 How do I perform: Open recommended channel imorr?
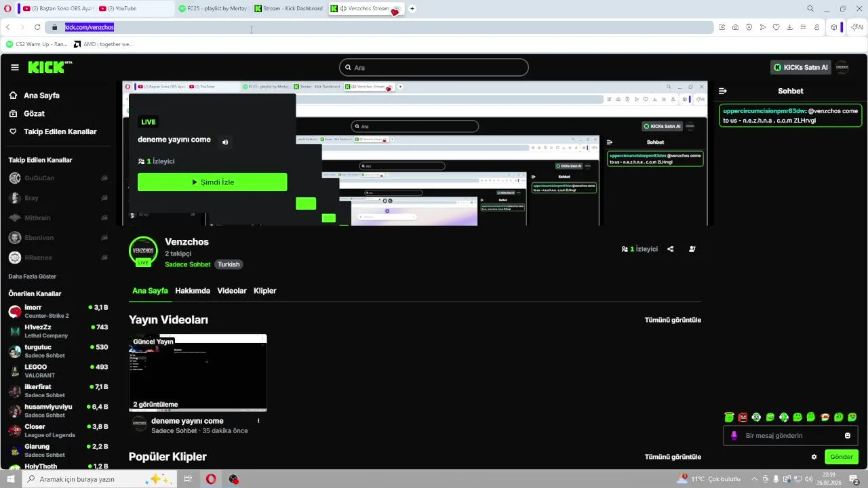tap(58, 311)
